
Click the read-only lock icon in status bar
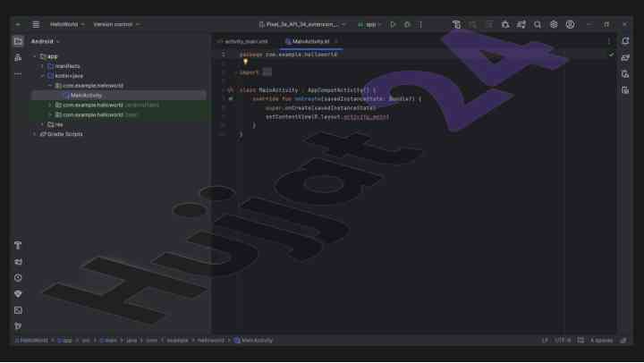pos(623,341)
